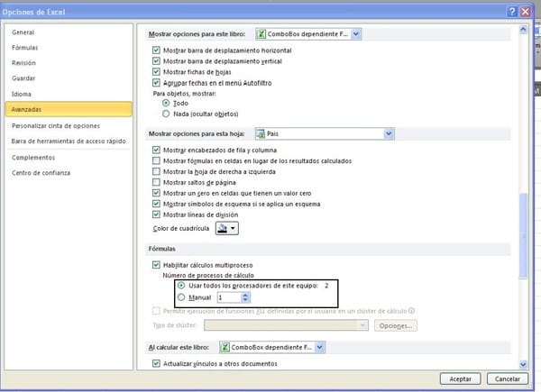Screen dimensions: 541x392
Task: Enable Mostrar fórmulas en celdas option
Action: (x=156, y=160)
